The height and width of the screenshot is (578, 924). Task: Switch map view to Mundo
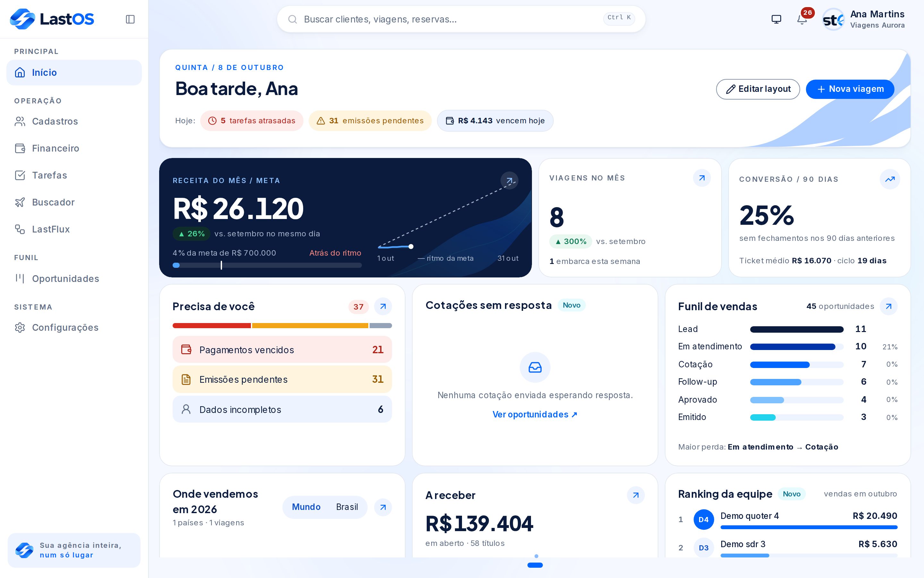coord(306,507)
